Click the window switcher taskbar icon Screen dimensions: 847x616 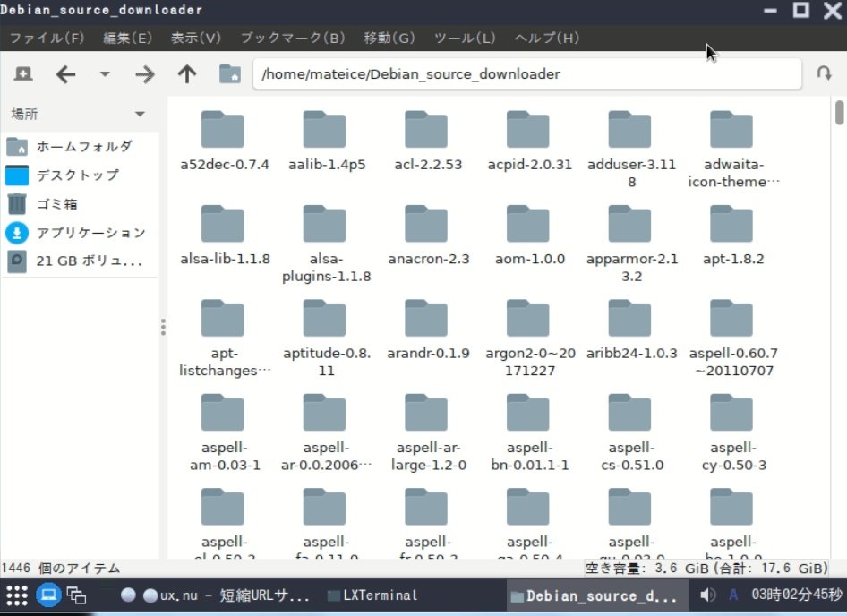(76, 595)
